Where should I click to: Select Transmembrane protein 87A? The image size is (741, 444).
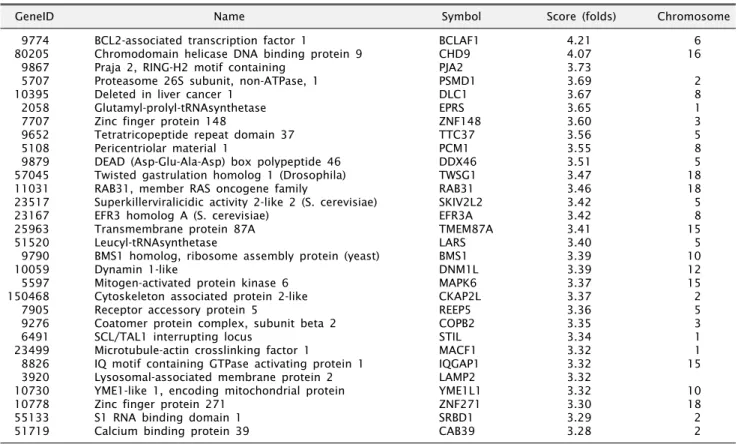pos(175,229)
